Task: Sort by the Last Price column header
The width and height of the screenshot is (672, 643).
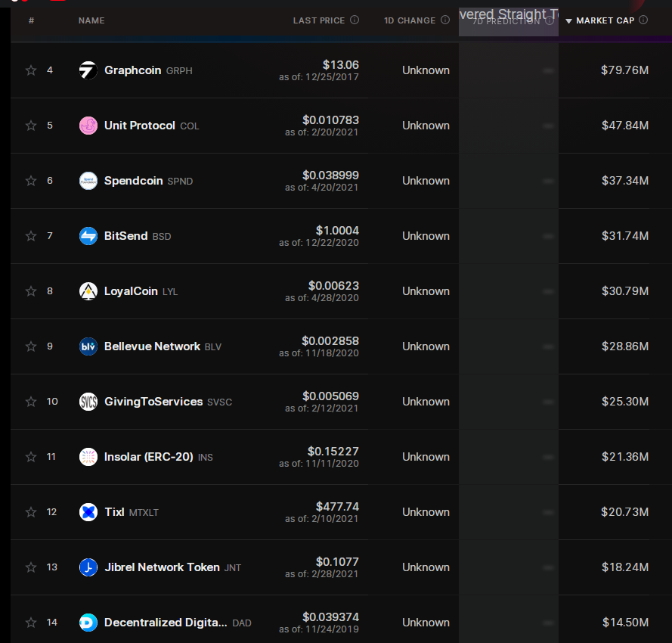Action: tap(319, 20)
